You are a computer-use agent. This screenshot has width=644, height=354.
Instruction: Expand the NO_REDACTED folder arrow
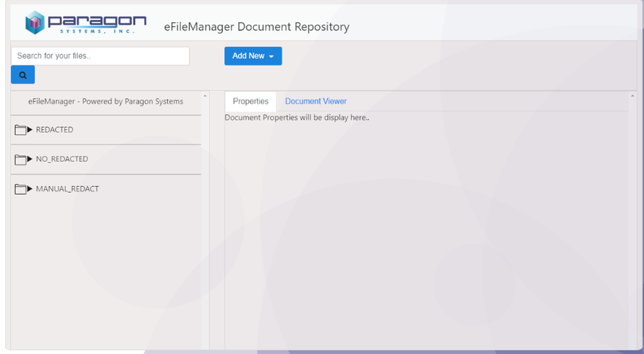(30, 159)
